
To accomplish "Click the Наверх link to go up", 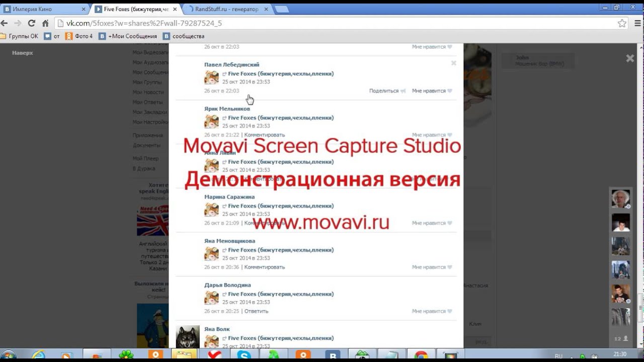I will click(23, 53).
